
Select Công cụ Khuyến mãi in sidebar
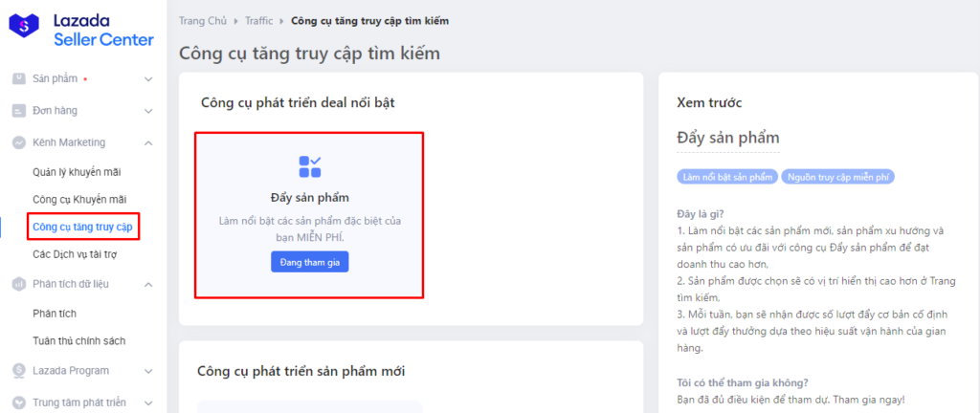click(x=79, y=200)
